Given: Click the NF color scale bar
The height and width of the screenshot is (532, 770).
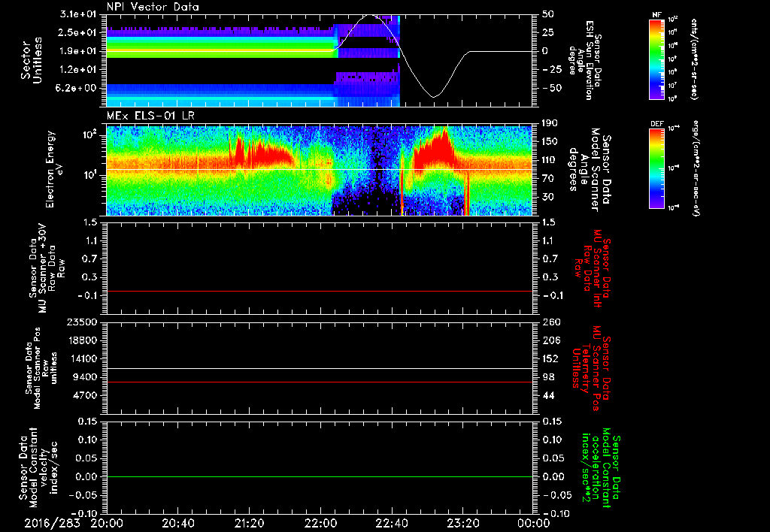Looking at the screenshot, I should 656,59.
